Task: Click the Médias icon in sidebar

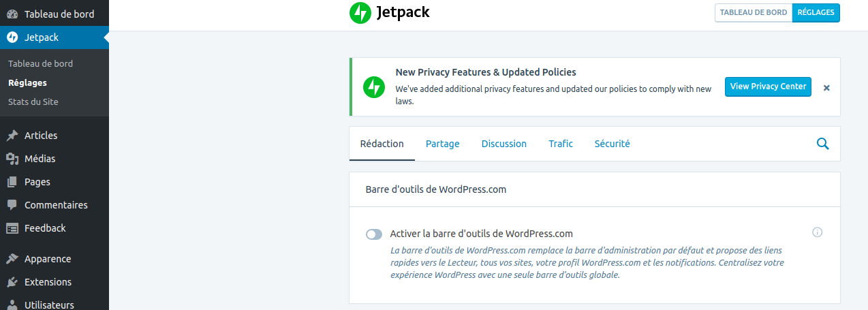Action: click(x=12, y=159)
